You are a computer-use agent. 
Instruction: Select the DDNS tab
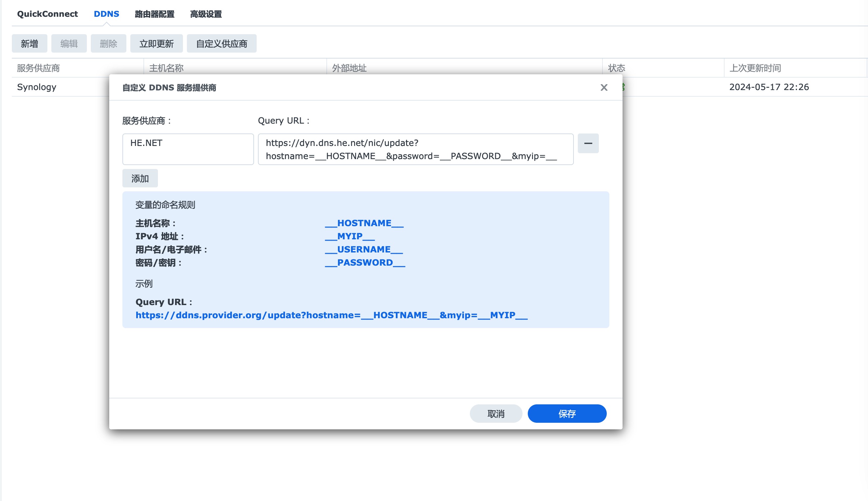pos(106,14)
